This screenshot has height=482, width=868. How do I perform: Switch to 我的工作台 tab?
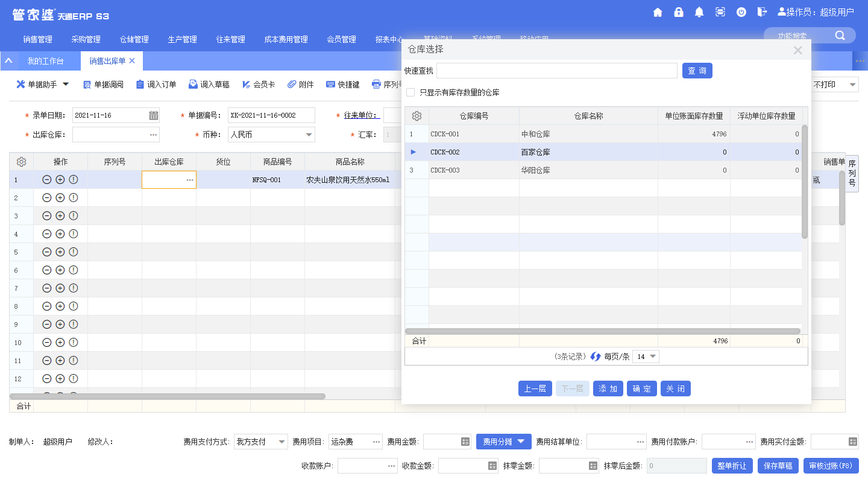45,61
